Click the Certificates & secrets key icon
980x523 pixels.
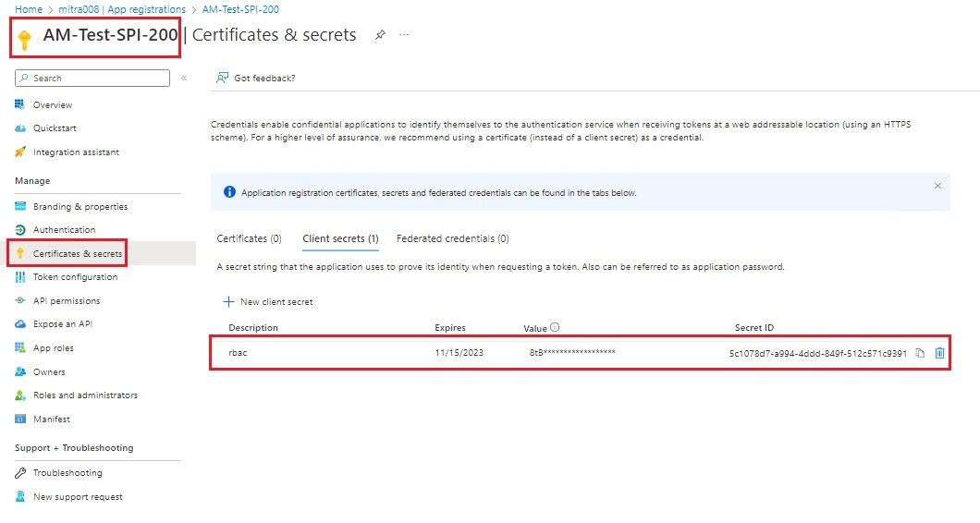pyautogui.click(x=20, y=253)
